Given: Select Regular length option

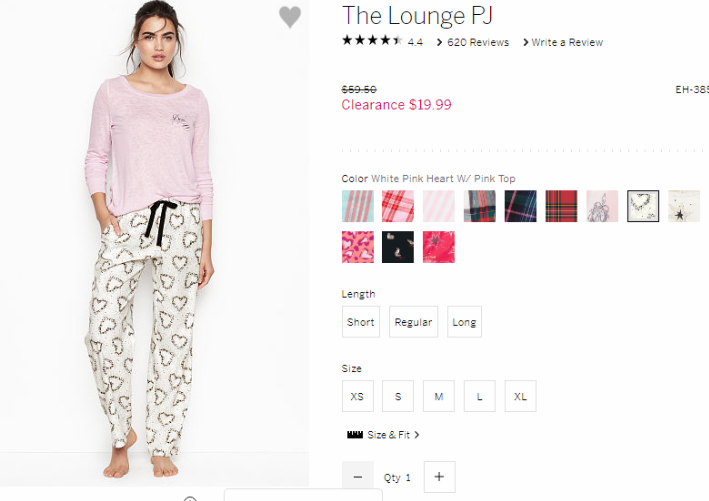Looking at the screenshot, I should coord(413,322).
